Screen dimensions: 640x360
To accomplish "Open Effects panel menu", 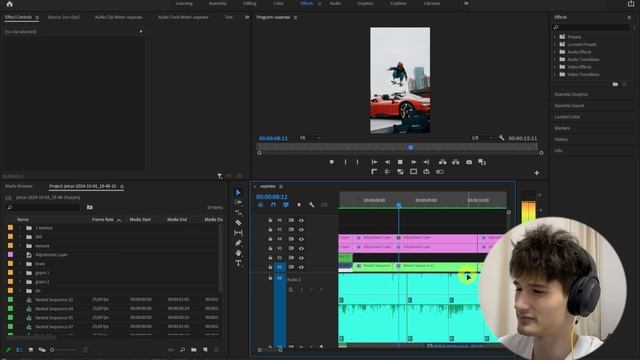I will (629, 18).
